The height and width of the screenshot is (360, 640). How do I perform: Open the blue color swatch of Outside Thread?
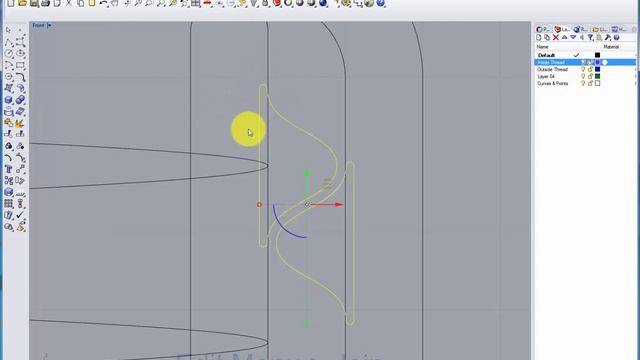tap(598, 69)
